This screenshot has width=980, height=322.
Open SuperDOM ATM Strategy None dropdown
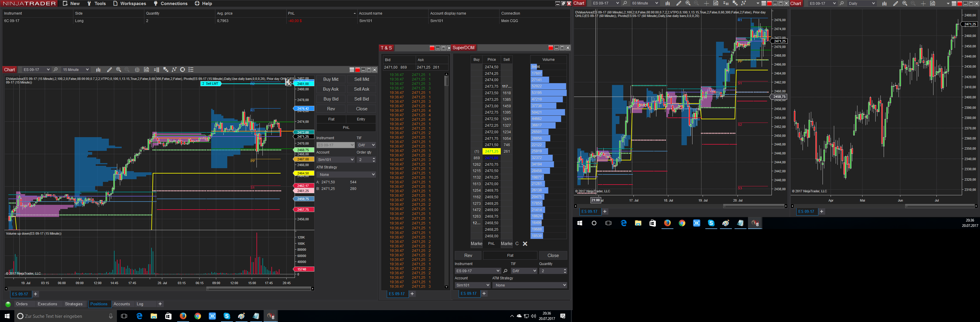tap(530, 285)
